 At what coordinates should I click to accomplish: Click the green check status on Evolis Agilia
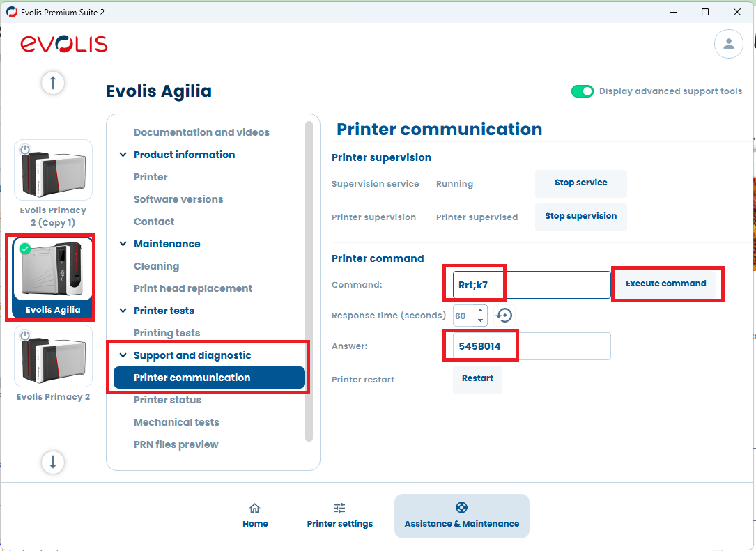(25, 249)
